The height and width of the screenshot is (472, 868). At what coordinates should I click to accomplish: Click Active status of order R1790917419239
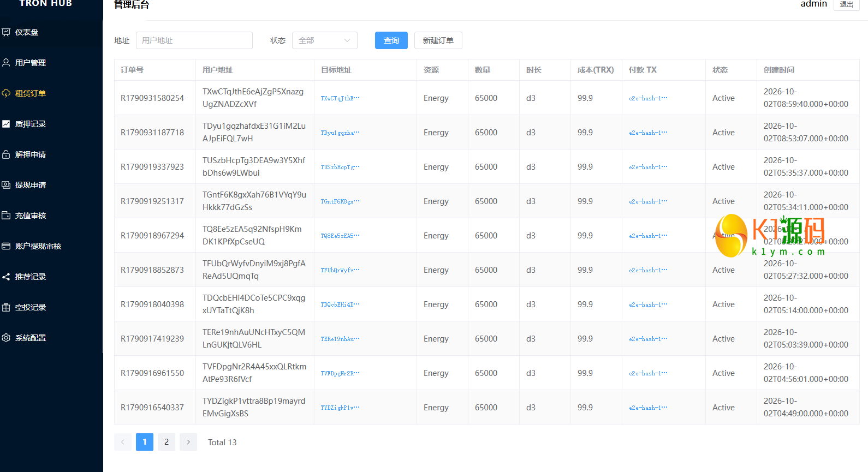tap(723, 339)
